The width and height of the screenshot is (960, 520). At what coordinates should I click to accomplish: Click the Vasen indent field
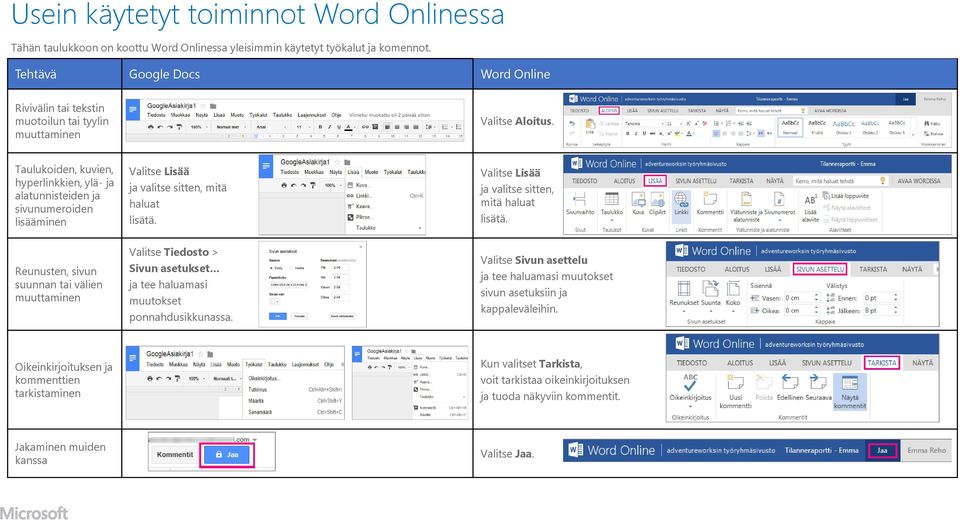[x=801, y=298]
